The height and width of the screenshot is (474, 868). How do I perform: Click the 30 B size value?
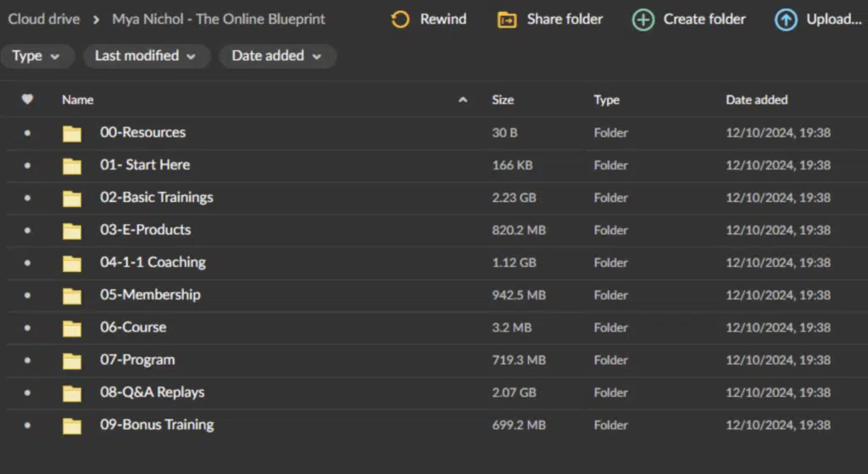(x=505, y=133)
